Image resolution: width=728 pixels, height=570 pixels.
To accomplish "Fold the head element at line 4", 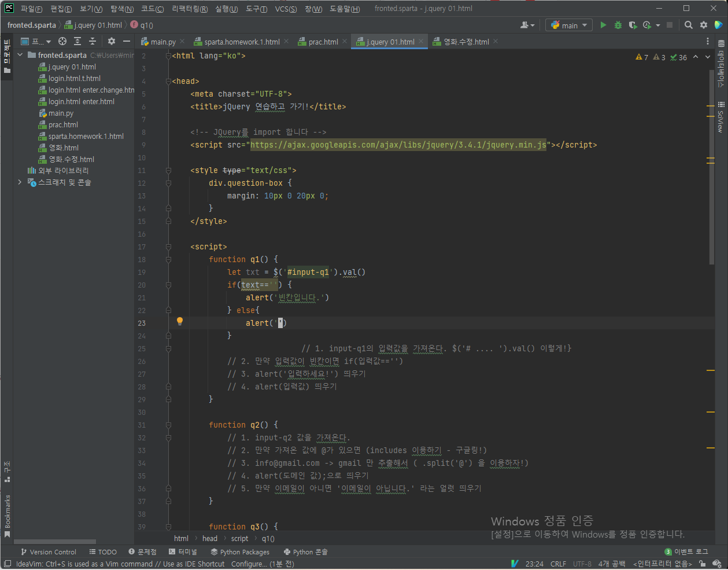I will tap(168, 81).
